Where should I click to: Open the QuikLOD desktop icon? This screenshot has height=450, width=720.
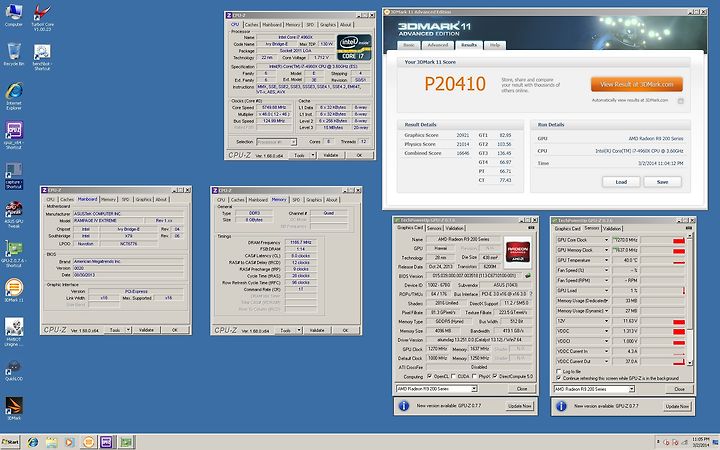click(x=14, y=371)
